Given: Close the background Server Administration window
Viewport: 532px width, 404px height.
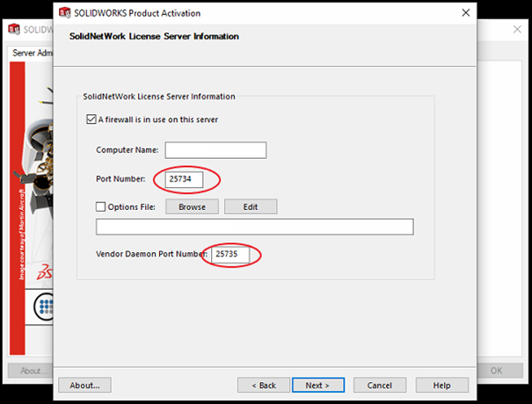Looking at the screenshot, I should tap(515, 28).
